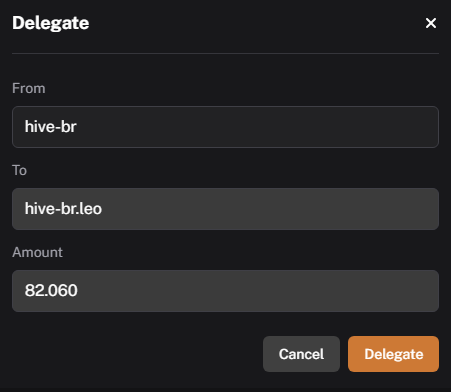The width and height of the screenshot is (451, 392).
Task: Click empty space inside the To box
Action: [x=270, y=209]
